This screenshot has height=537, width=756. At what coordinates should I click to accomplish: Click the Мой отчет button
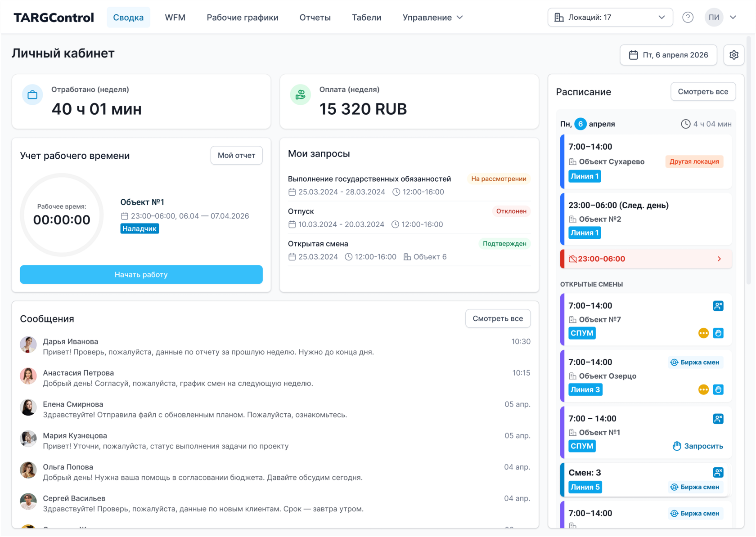236,156
